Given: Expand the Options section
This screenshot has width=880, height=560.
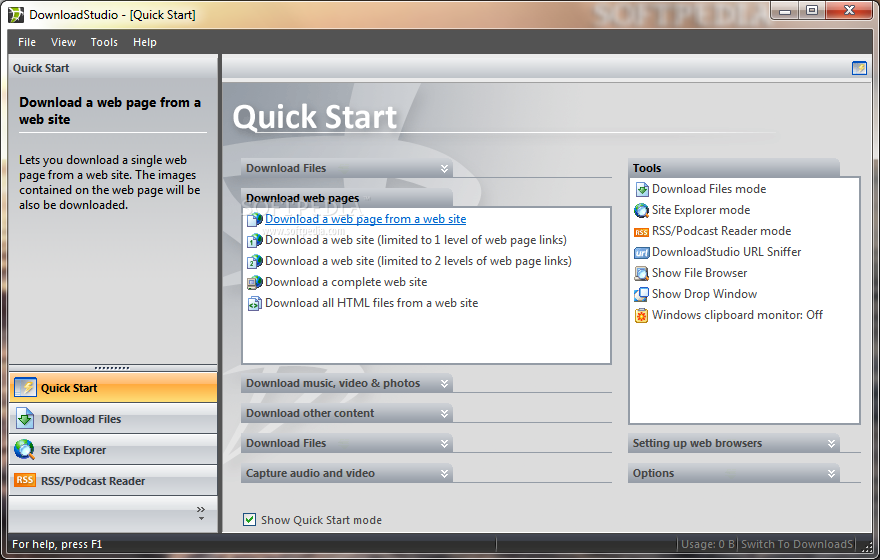Looking at the screenshot, I should click(734, 473).
